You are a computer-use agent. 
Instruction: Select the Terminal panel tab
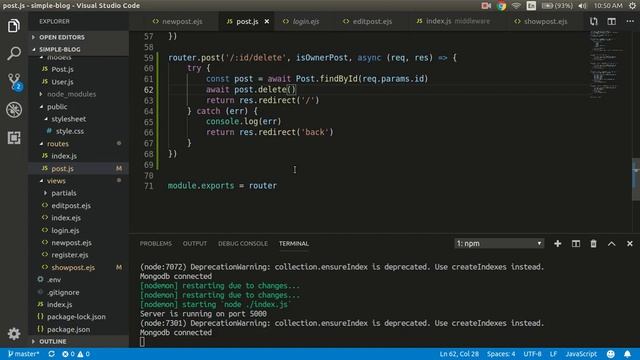294,244
